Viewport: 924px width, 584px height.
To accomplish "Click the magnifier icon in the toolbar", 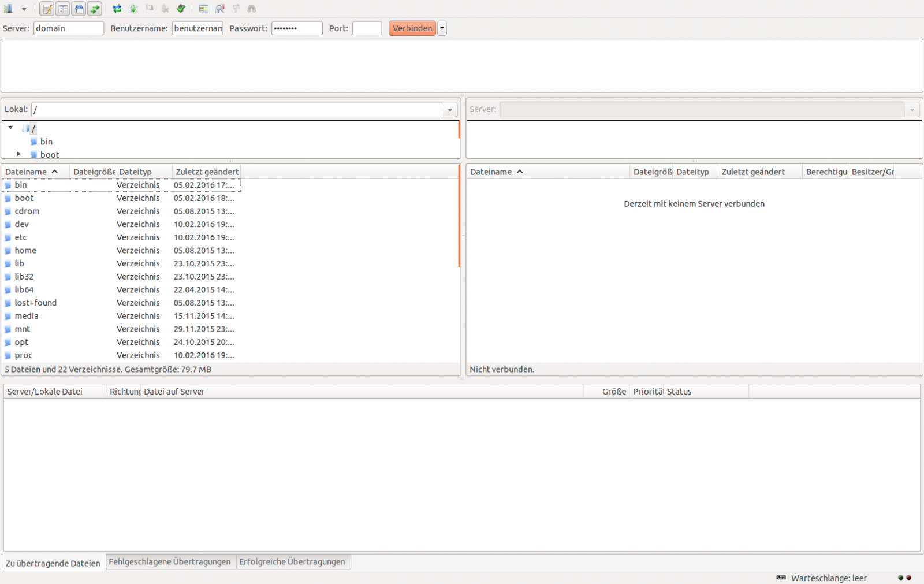I will pyautogui.click(x=220, y=9).
